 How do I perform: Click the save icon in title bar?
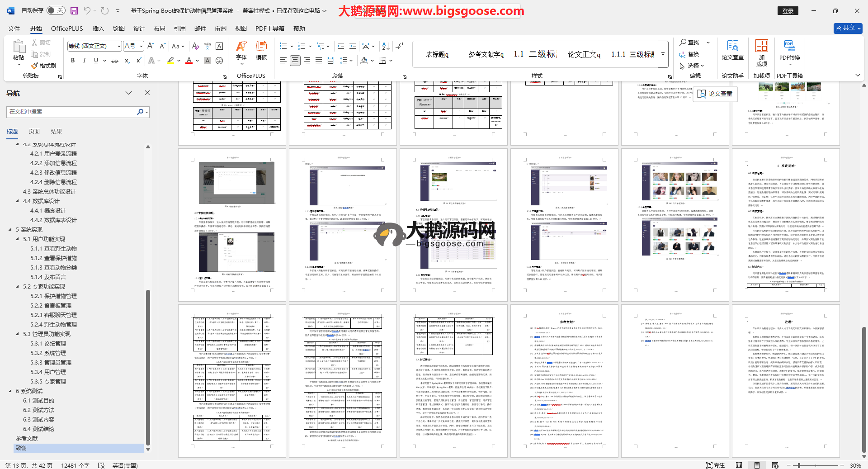click(x=74, y=10)
